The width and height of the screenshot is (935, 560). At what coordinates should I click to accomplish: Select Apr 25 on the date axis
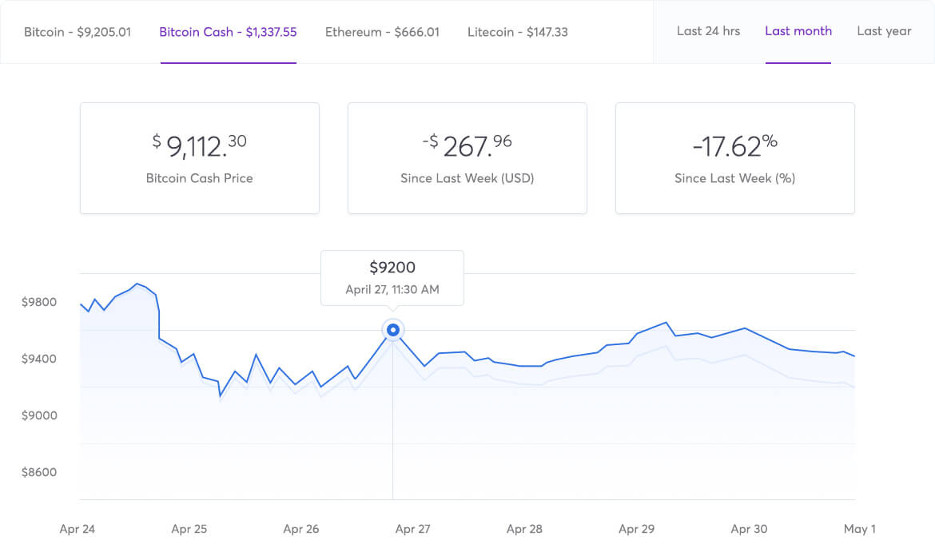[189, 529]
